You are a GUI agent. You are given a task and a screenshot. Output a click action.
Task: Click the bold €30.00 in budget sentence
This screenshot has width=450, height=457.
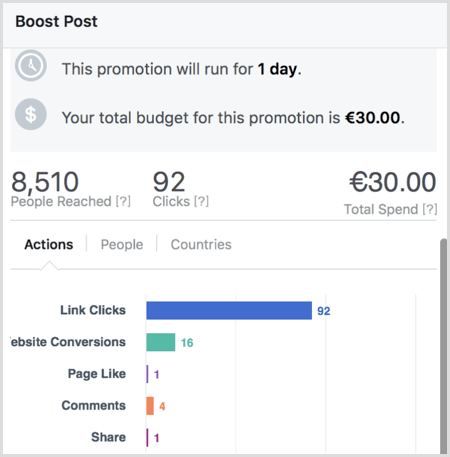(x=373, y=118)
